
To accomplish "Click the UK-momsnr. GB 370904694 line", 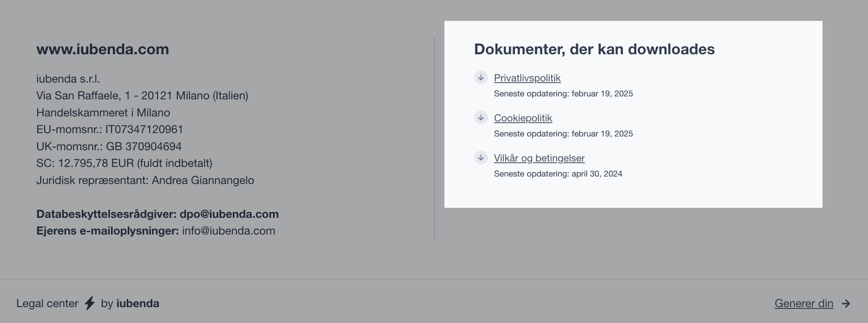I will tap(109, 146).
